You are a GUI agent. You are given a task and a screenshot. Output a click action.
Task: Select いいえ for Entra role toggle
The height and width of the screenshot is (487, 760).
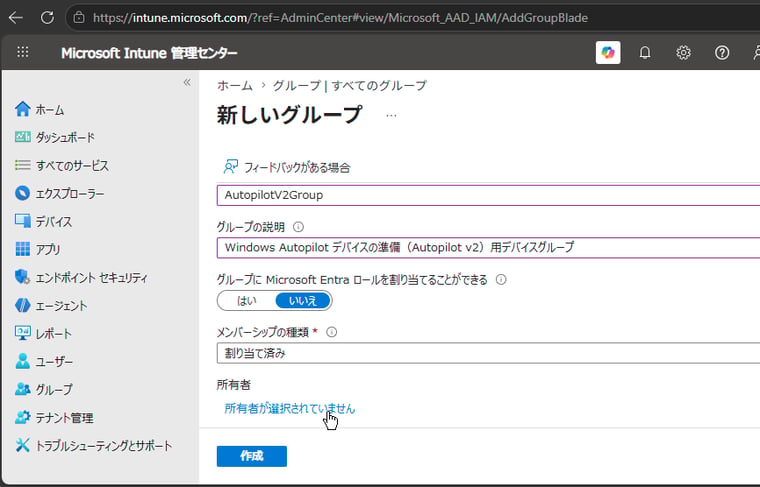[303, 301]
